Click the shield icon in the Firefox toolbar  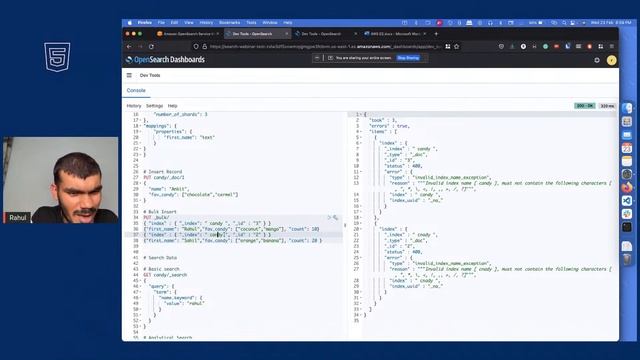coord(196,47)
